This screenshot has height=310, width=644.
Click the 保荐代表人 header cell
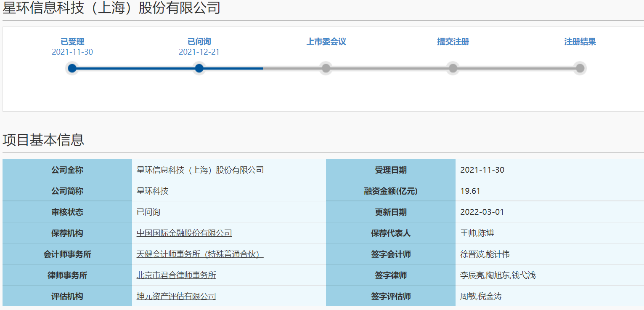[391, 233]
